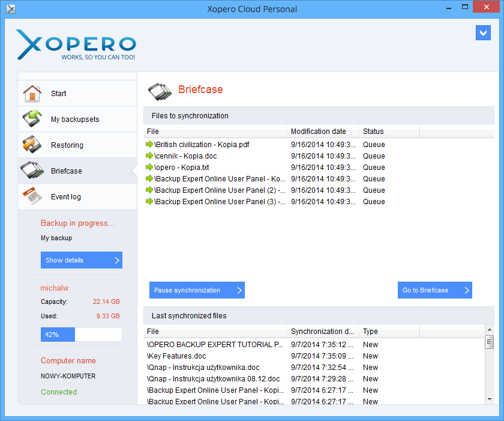The image size is (504, 421).
Task: Click File column header in Last synchronized files
Action: coord(215,332)
